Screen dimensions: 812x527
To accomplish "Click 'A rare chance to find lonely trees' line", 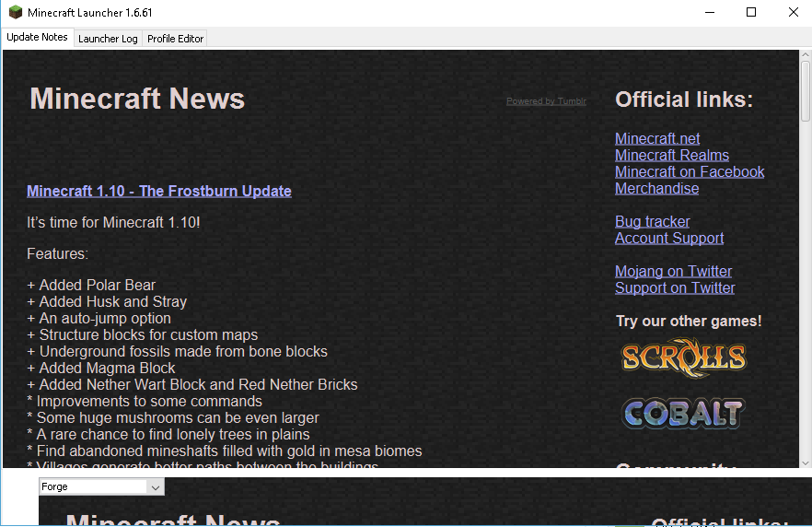I will tap(168, 434).
